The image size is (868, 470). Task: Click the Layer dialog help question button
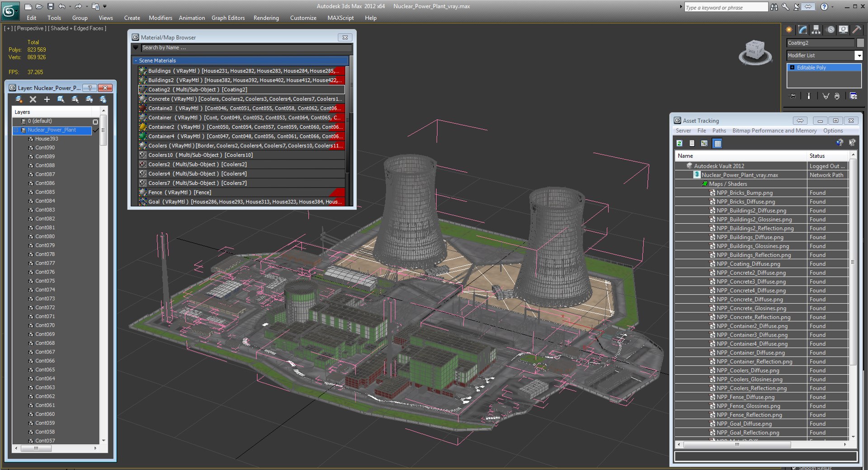[x=90, y=88]
